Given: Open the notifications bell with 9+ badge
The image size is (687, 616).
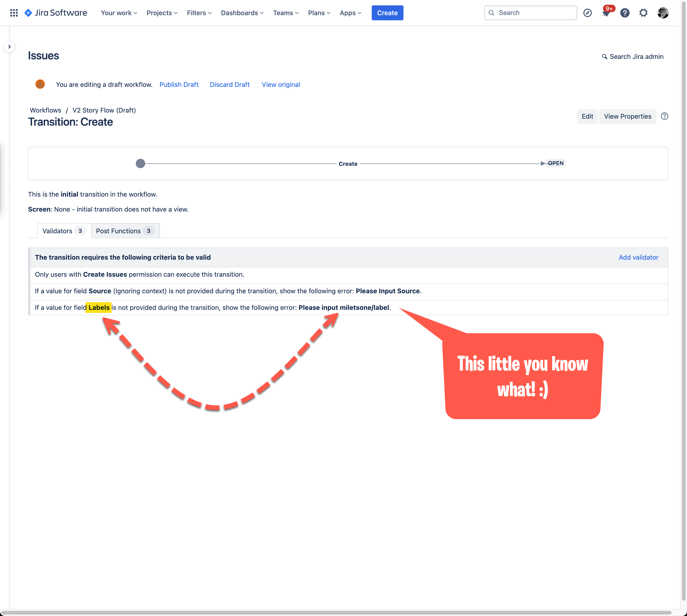Looking at the screenshot, I should click(606, 14).
